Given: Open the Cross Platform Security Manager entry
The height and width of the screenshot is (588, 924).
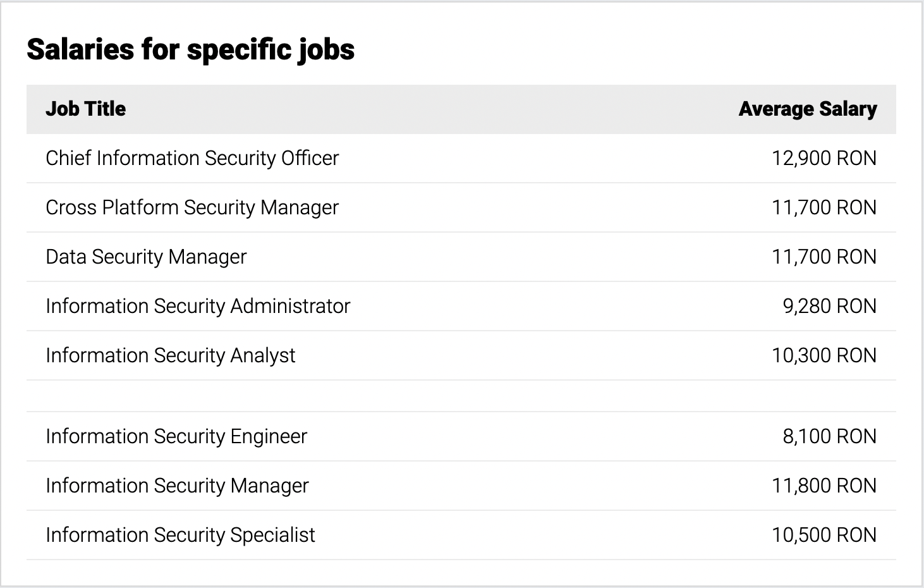Looking at the screenshot, I should 192,208.
